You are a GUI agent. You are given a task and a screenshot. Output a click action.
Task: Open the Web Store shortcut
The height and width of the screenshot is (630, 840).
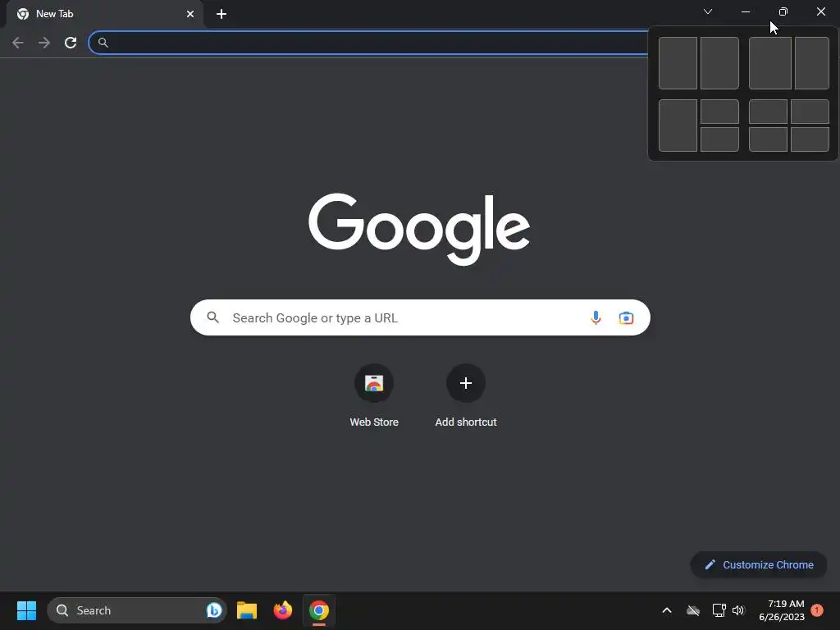tap(374, 396)
